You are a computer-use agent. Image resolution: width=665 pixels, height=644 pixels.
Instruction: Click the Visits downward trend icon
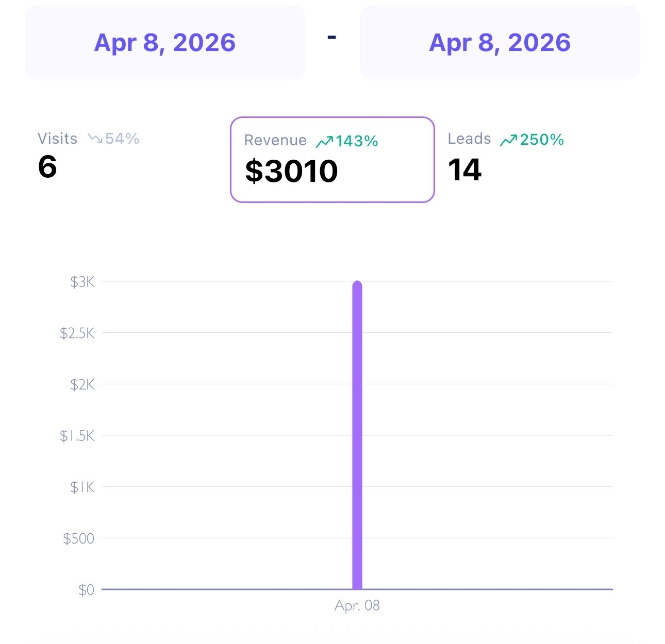[95, 139]
